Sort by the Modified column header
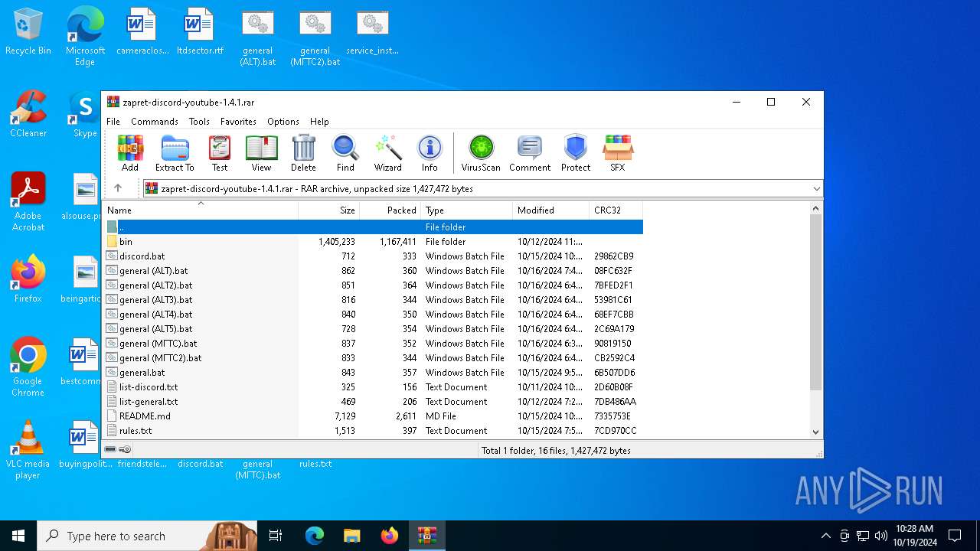This screenshot has width=980, height=551. coord(551,210)
